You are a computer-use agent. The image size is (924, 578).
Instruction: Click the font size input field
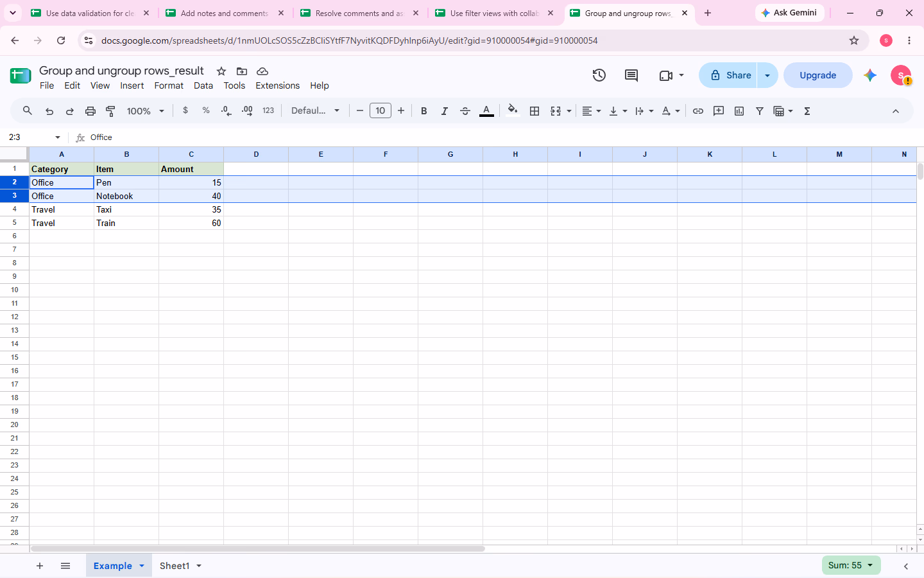tap(381, 111)
